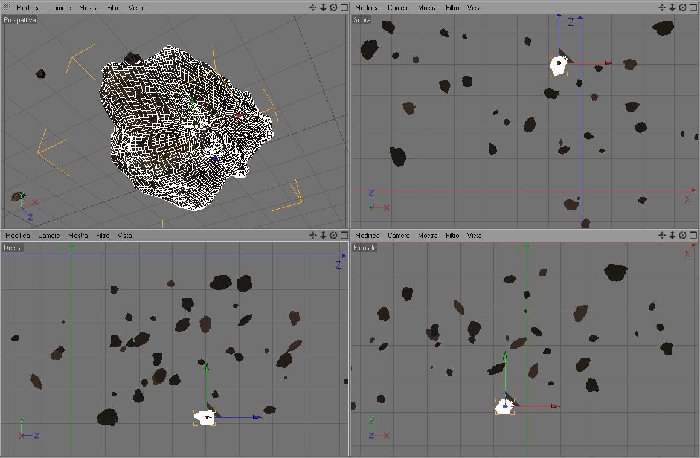Image resolution: width=700 pixels, height=458 pixels.
Task: Toggle single-view icon of the Right viewport
Action: click(344, 235)
